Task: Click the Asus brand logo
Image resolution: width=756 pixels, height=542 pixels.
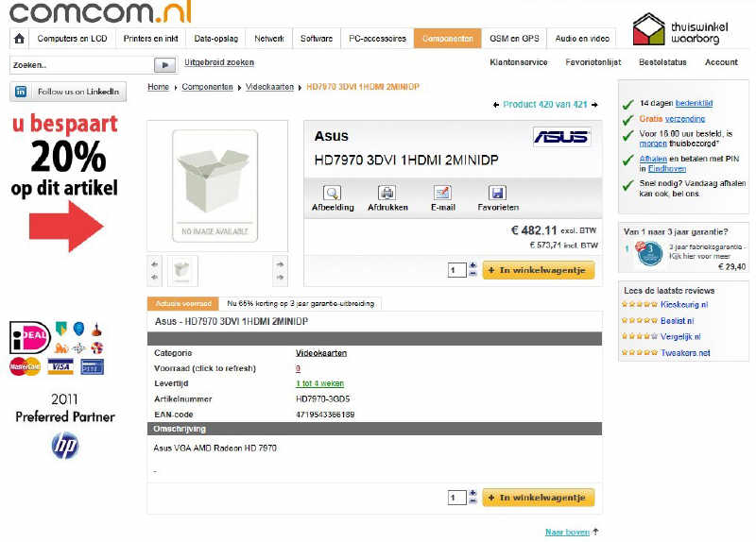Action: [x=561, y=137]
